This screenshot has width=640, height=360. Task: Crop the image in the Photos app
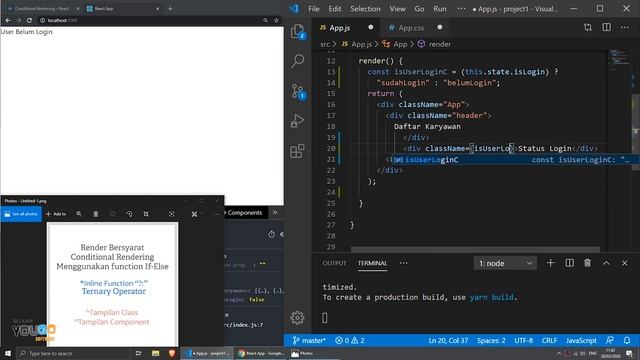[x=146, y=214]
